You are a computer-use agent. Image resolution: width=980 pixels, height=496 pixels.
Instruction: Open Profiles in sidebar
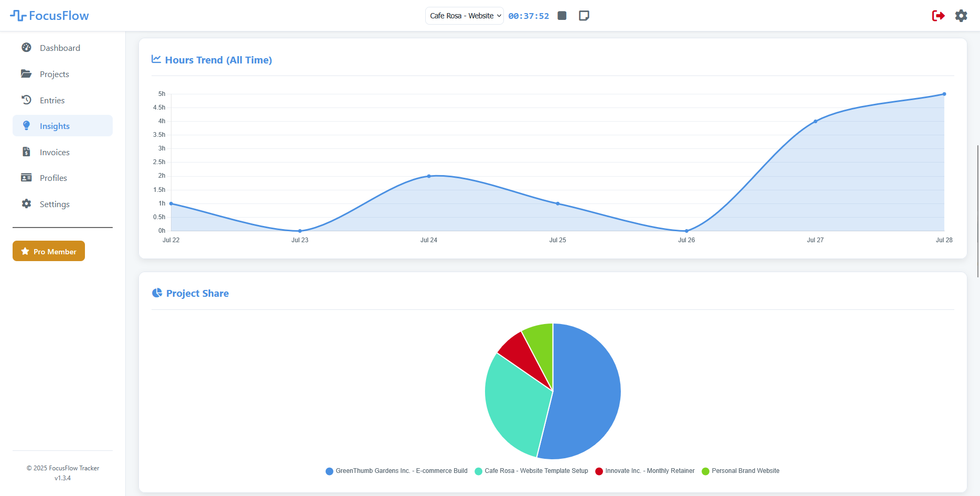(x=62, y=178)
